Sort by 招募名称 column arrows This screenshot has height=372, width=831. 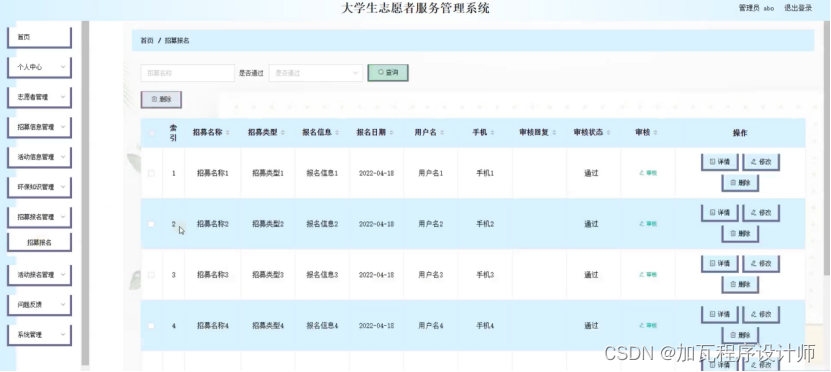(227, 133)
